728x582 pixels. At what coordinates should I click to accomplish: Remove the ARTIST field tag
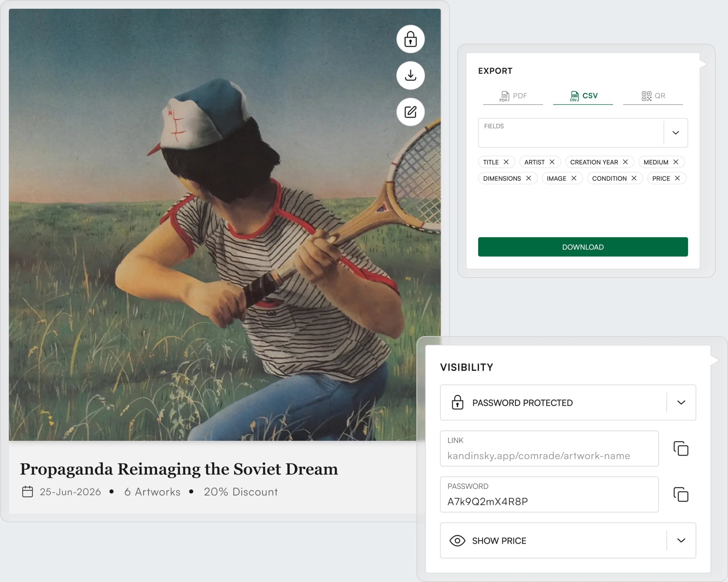tap(552, 162)
